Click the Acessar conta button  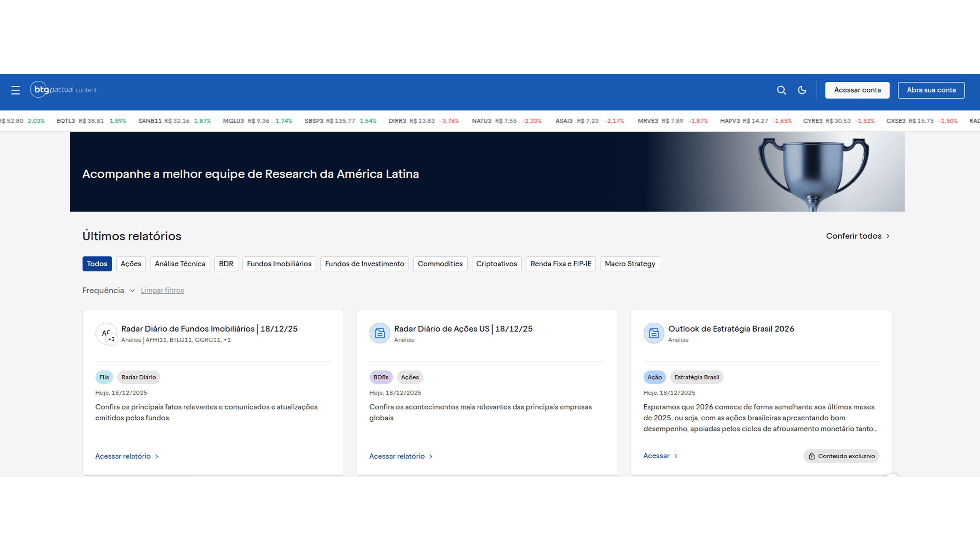click(x=857, y=90)
